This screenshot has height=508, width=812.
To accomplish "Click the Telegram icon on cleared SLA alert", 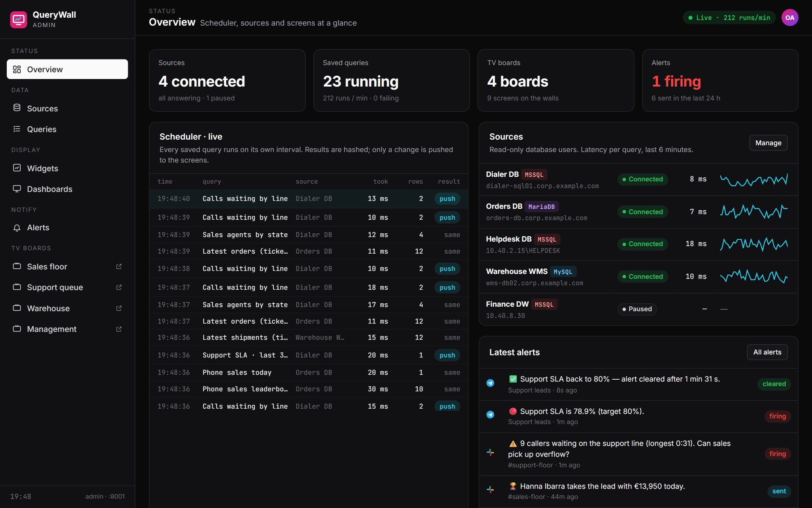I will (490, 383).
